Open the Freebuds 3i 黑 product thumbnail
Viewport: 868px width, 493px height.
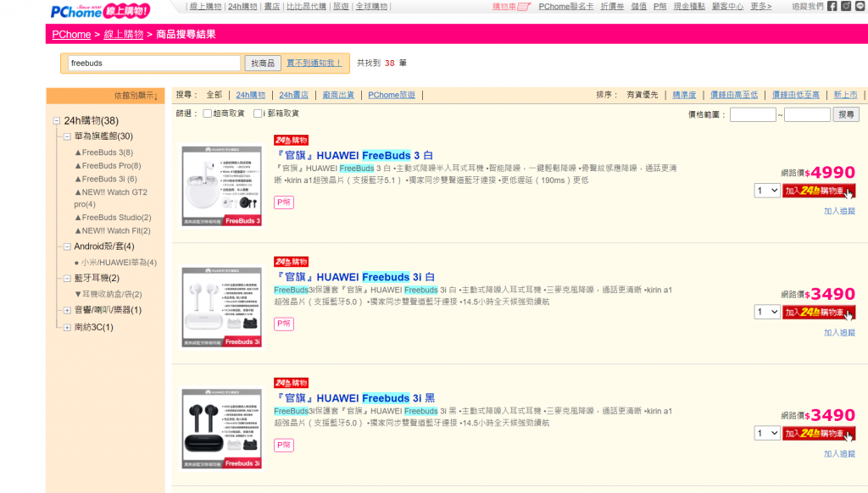point(222,429)
